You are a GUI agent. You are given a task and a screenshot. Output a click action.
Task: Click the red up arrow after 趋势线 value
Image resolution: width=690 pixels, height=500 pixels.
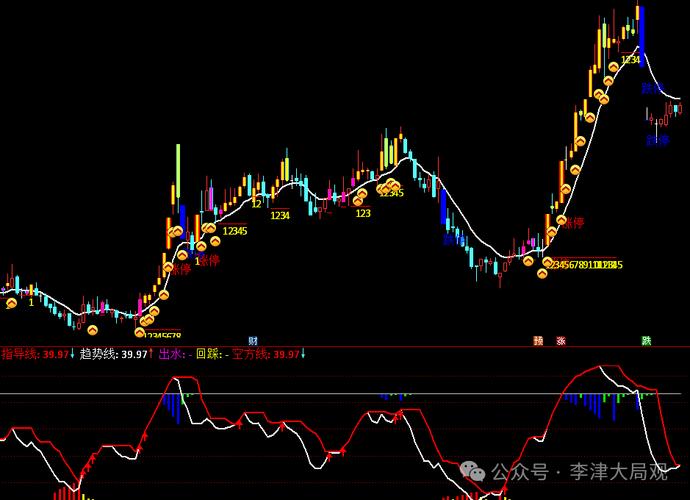pyautogui.click(x=151, y=353)
